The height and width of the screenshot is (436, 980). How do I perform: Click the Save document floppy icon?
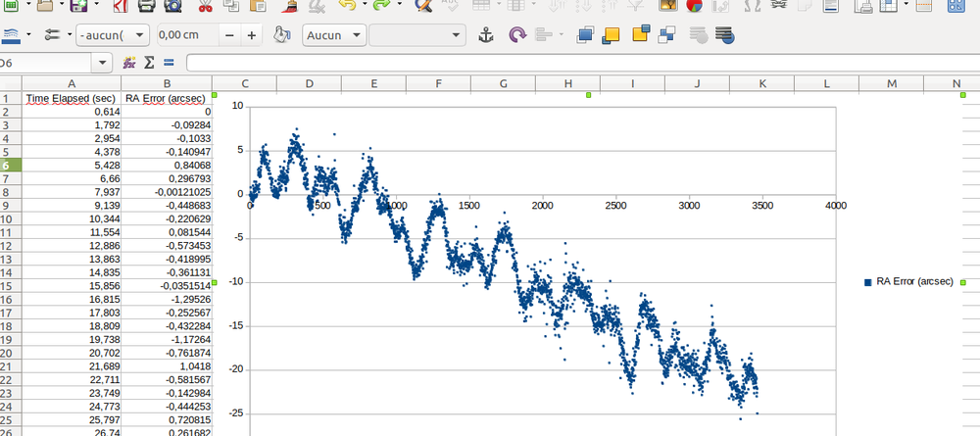click(78, 5)
